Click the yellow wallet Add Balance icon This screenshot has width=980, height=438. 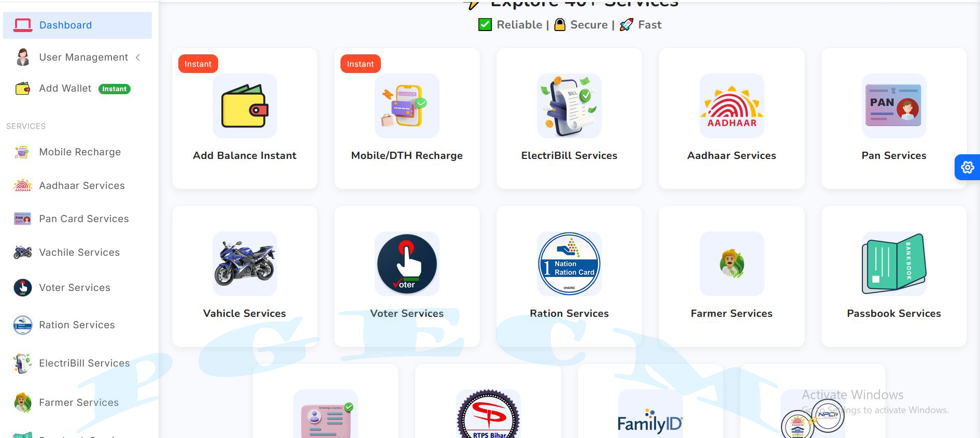tap(245, 106)
